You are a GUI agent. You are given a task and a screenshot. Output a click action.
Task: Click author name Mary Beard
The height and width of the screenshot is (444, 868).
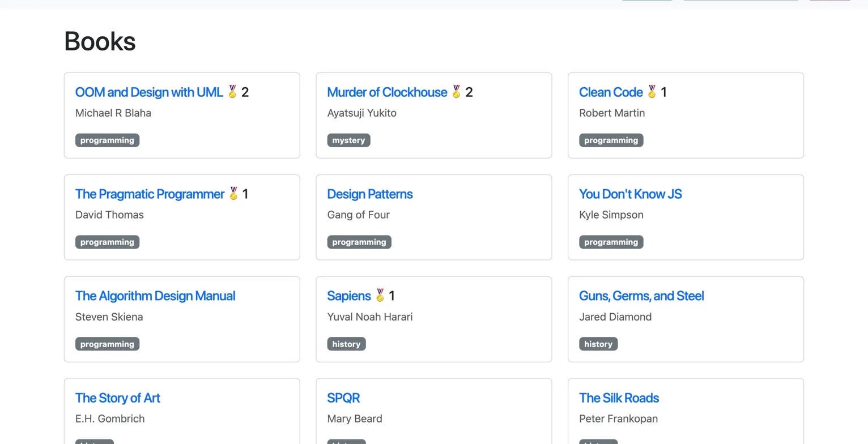click(x=355, y=419)
